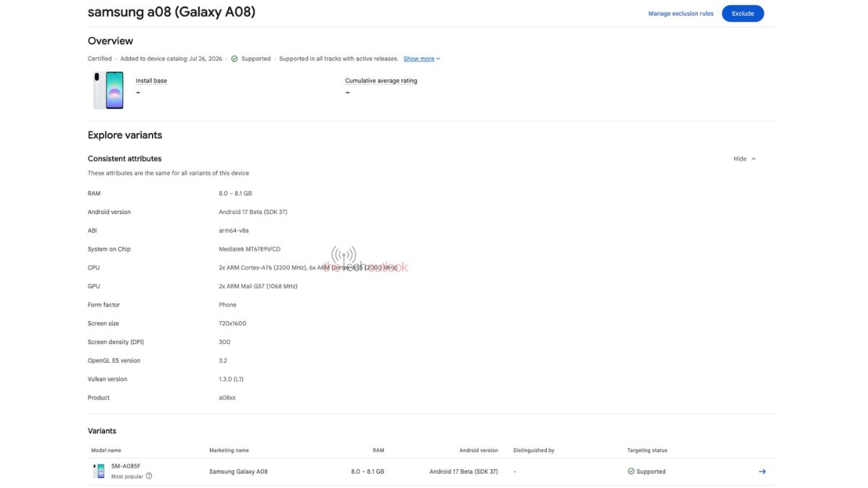Click 8.0 – 8.1 GB in the variant row
This screenshot has height=488, width=868.
pyautogui.click(x=367, y=471)
